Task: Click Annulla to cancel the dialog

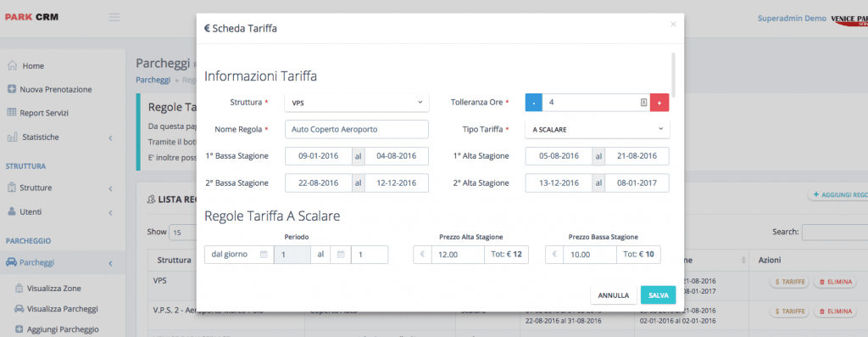Action: point(614,295)
